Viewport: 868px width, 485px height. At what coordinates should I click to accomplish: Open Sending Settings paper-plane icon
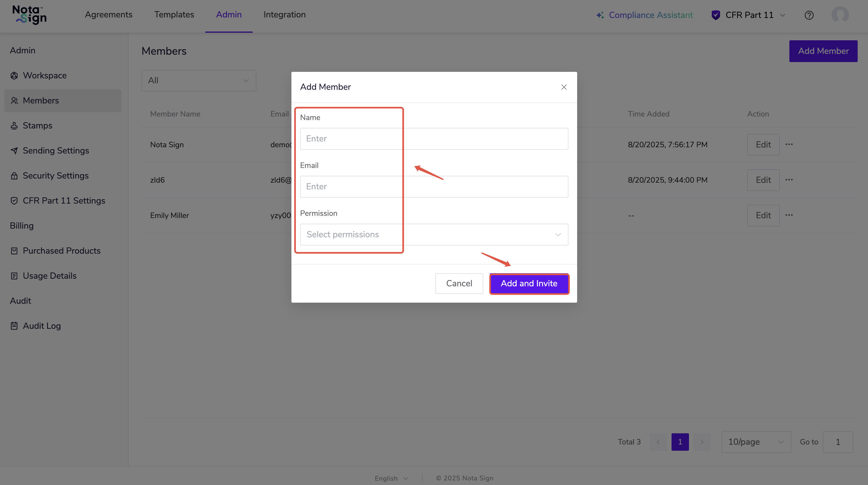(x=14, y=151)
